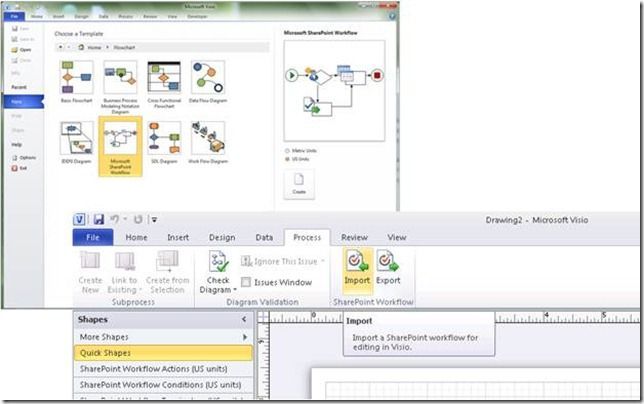Open the File tab in Drawing2 window
The image size is (644, 404).
click(93, 237)
